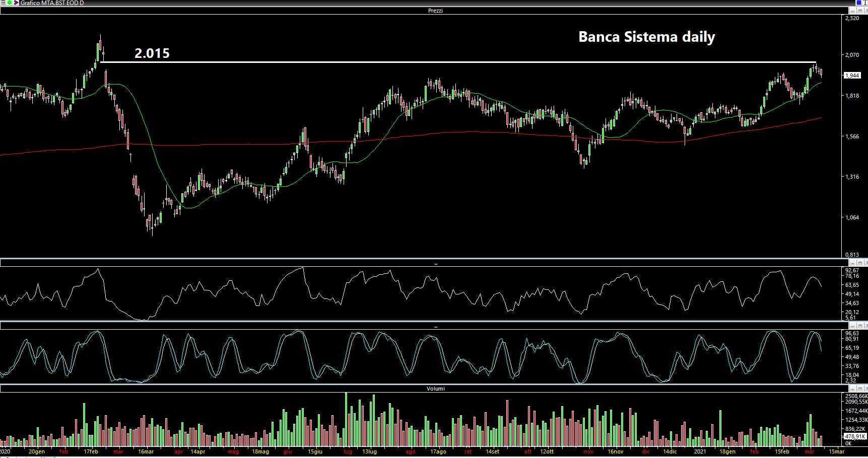The image size is (868, 458).
Task: Select the Prezzi panel header
Action: point(435,11)
